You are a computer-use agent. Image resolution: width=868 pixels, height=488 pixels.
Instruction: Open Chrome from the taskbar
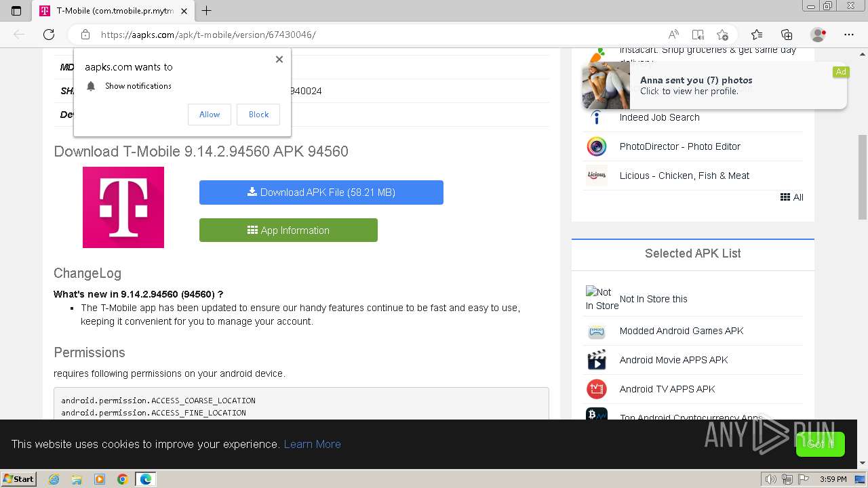click(x=123, y=479)
